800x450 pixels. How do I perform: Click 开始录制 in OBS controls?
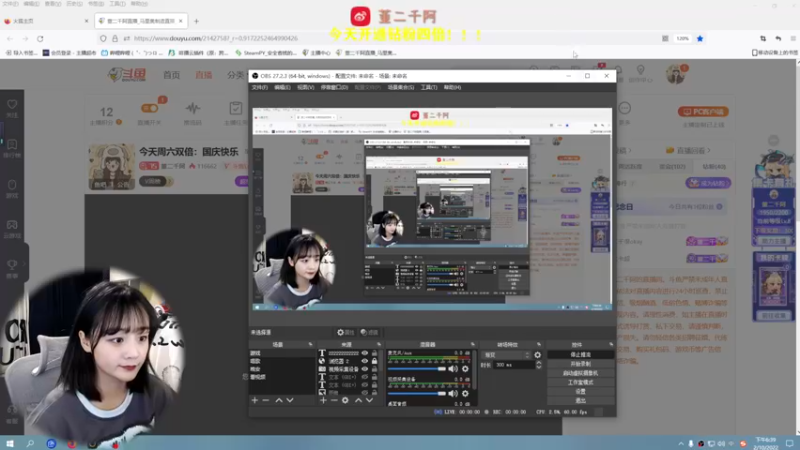581,364
